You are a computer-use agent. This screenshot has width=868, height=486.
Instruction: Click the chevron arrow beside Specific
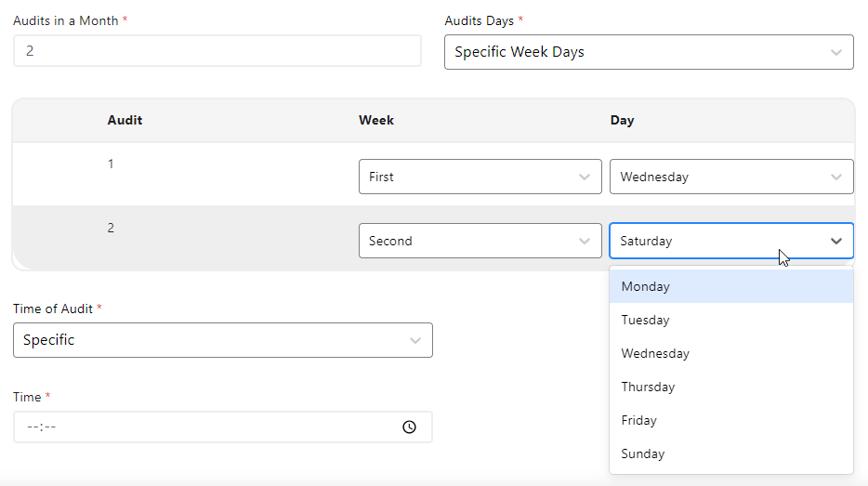point(415,340)
